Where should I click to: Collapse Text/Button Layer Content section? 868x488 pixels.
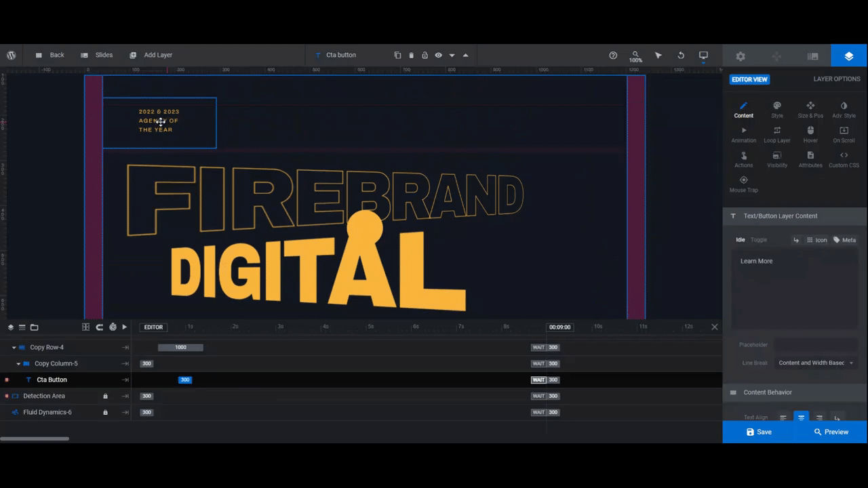coord(795,216)
